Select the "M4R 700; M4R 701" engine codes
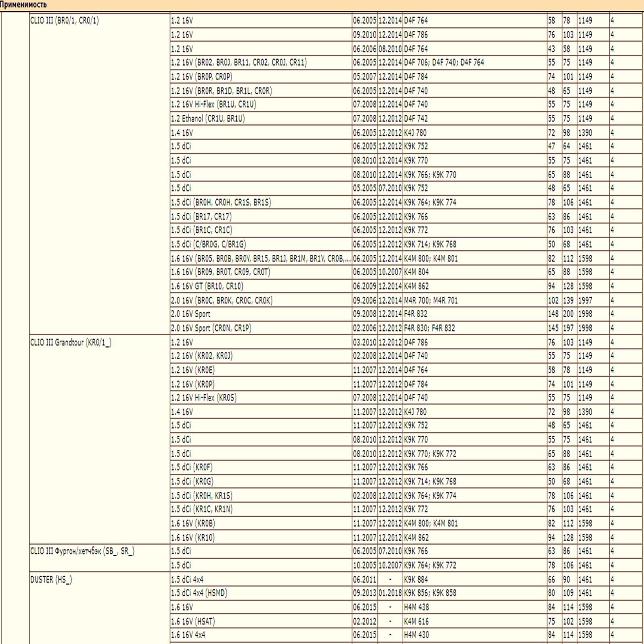The image size is (644, 644). [431, 300]
